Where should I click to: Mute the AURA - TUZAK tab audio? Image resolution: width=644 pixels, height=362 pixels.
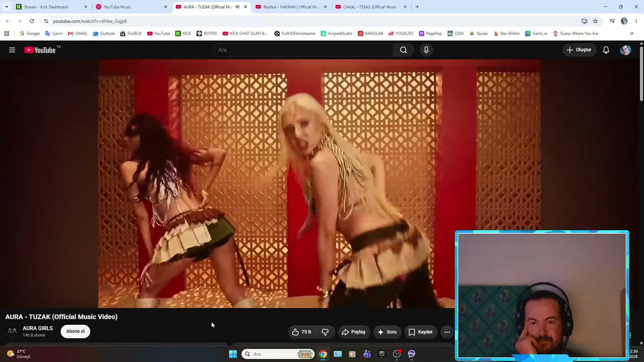tap(237, 7)
